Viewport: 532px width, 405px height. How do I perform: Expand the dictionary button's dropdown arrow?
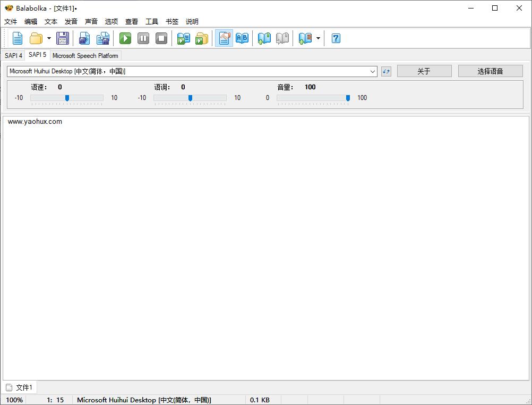[x=318, y=38]
